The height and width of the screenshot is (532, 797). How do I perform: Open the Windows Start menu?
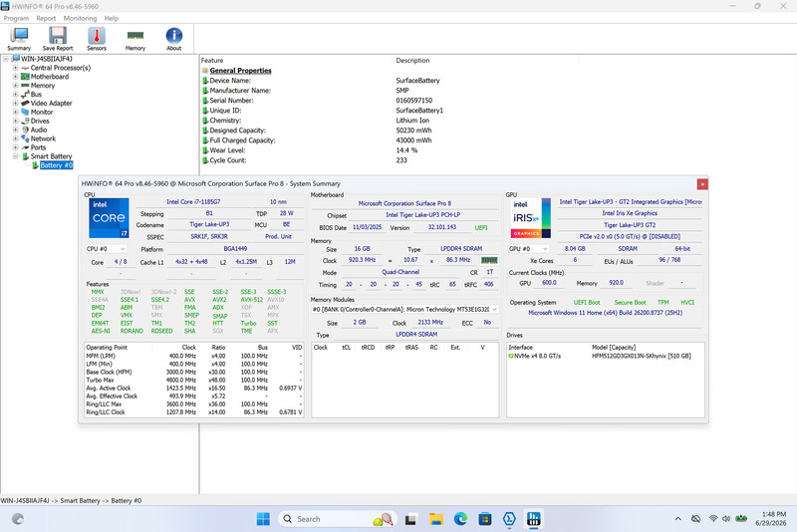(263, 519)
